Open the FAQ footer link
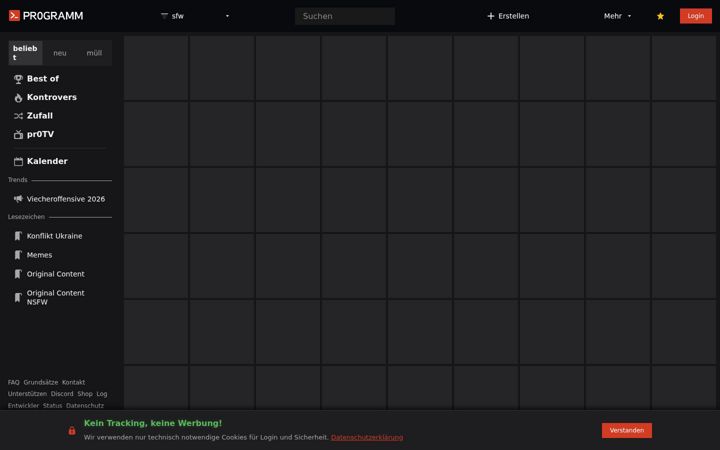Viewport: 720px width, 450px height. (x=14, y=382)
